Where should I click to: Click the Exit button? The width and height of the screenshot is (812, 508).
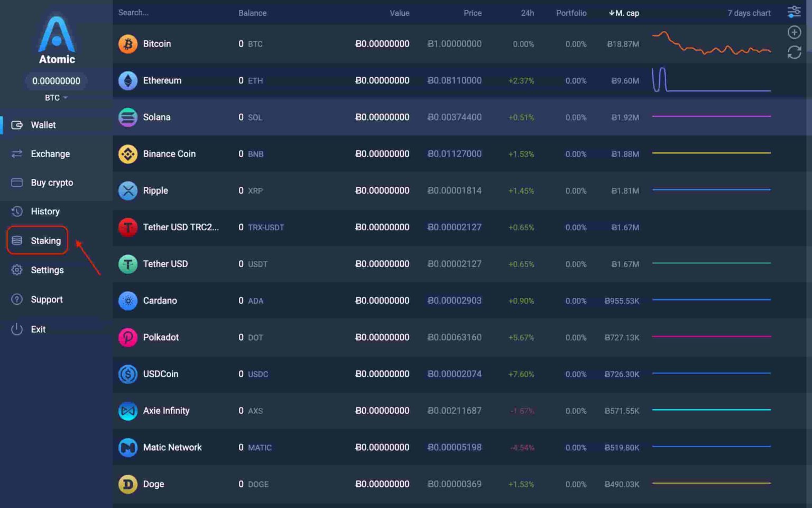coord(38,329)
